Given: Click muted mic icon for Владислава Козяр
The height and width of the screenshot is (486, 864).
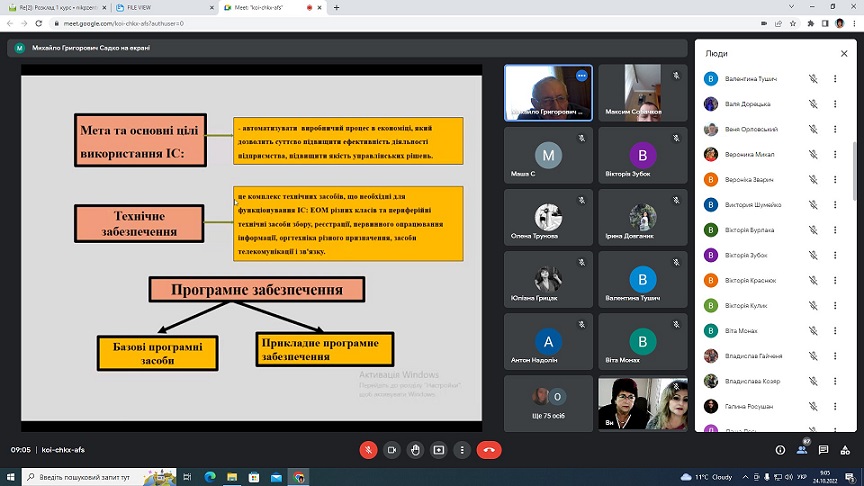Looking at the screenshot, I should (813, 381).
